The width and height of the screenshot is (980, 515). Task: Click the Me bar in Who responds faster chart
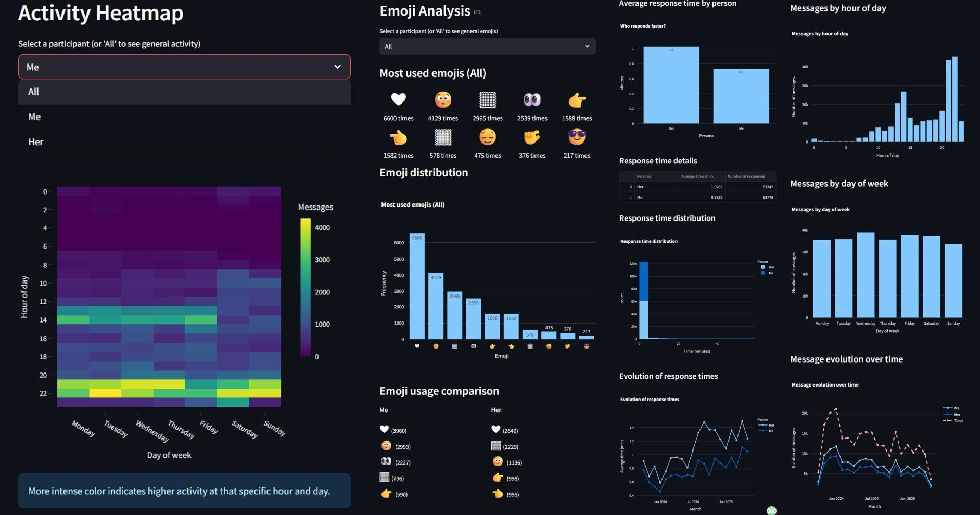pos(741,96)
